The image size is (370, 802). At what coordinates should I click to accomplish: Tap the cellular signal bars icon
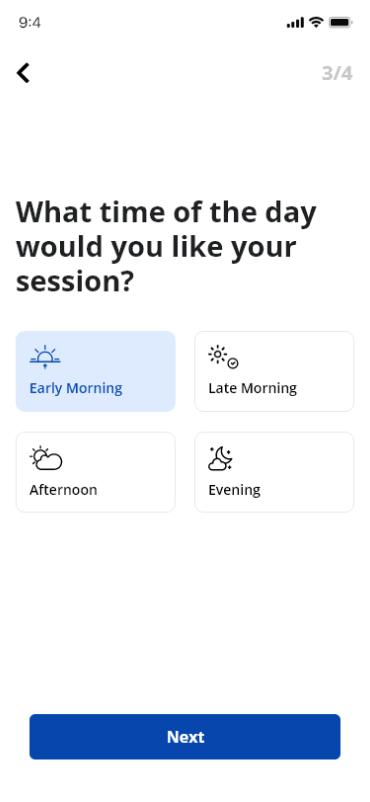295,23
